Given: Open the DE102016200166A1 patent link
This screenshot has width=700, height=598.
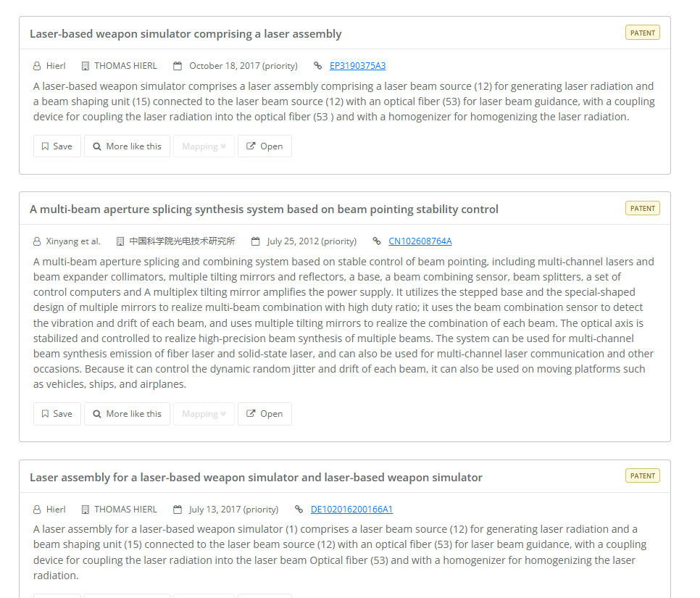Looking at the screenshot, I should (x=351, y=509).
